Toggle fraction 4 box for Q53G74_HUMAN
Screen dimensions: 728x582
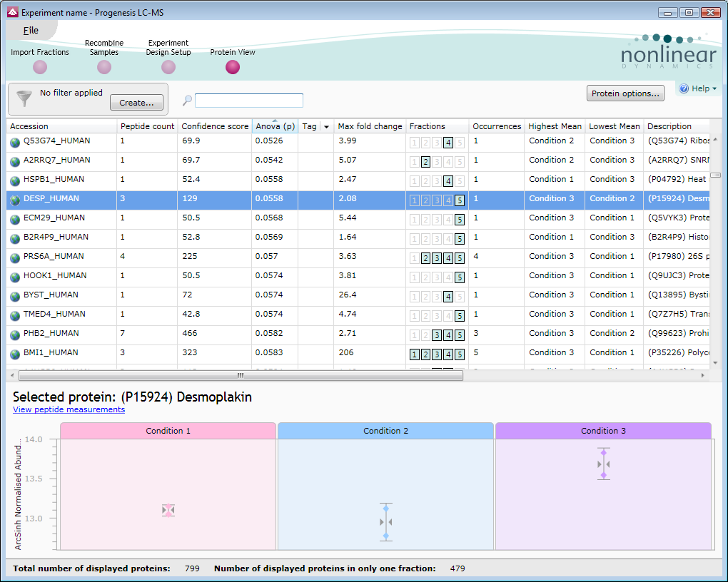click(448, 143)
